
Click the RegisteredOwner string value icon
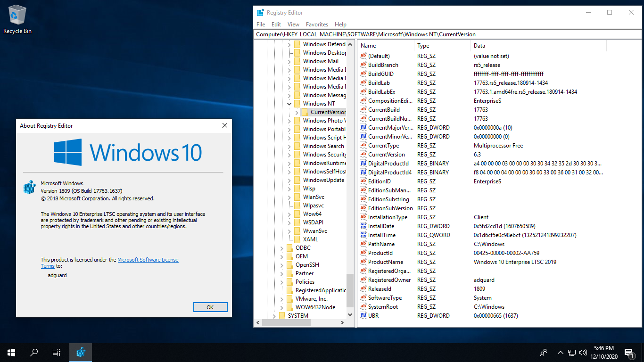click(x=363, y=280)
